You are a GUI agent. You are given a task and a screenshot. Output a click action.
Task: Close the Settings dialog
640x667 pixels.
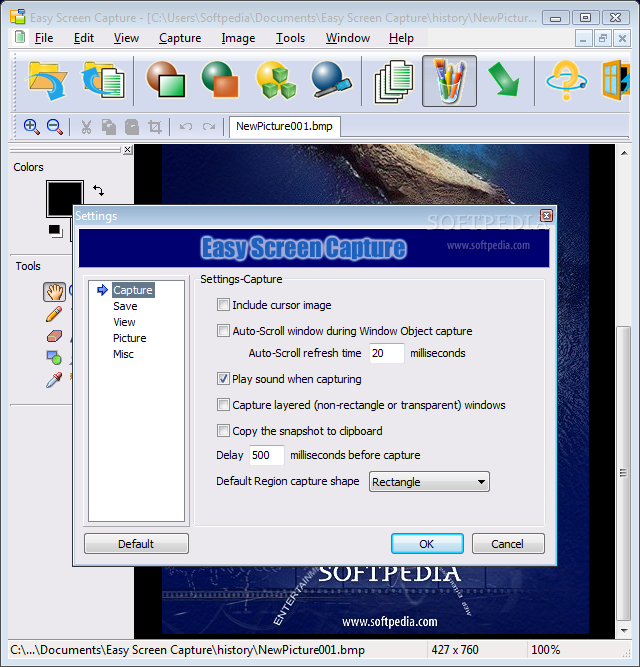[546, 216]
